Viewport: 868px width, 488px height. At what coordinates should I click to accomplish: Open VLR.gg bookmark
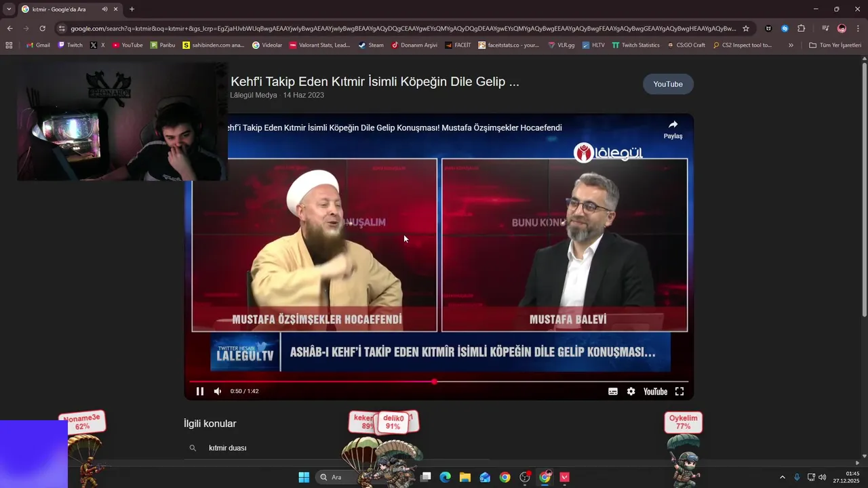(561, 45)
